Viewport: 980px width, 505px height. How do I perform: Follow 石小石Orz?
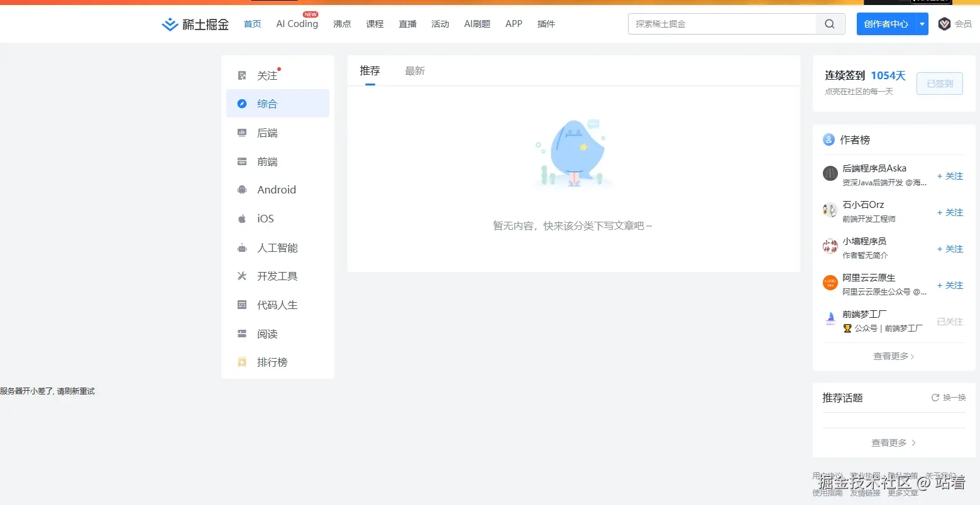[x=950, y=212]
